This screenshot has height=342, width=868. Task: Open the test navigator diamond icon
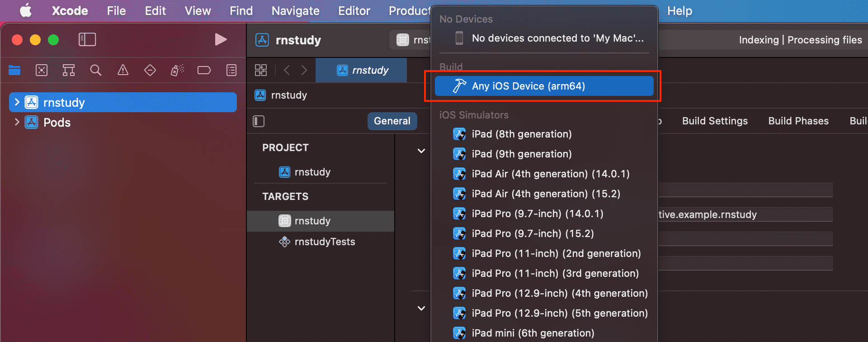pos(150,70)
